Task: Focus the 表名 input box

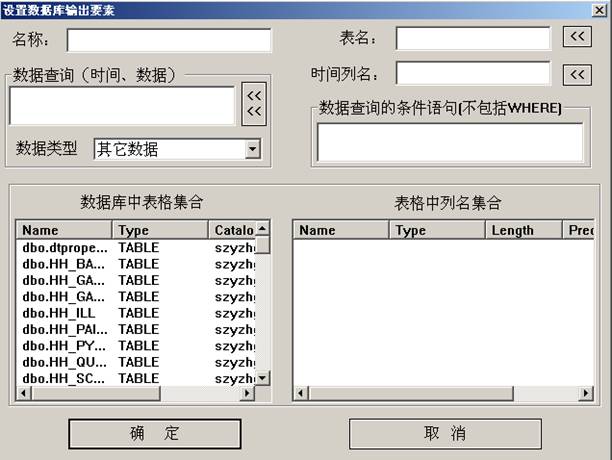Action: click(472, 38)
